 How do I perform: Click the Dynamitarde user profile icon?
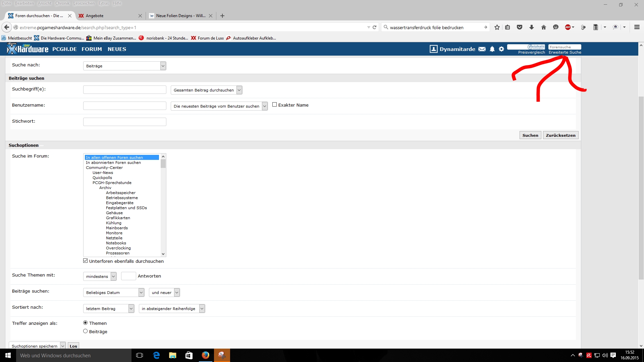pos(433,49)
